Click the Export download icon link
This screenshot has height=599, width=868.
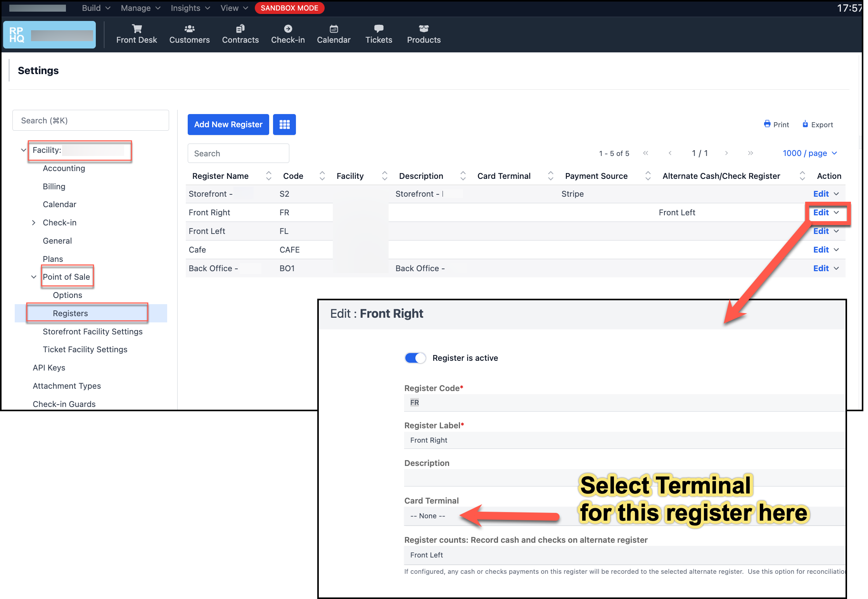(818, 125)
